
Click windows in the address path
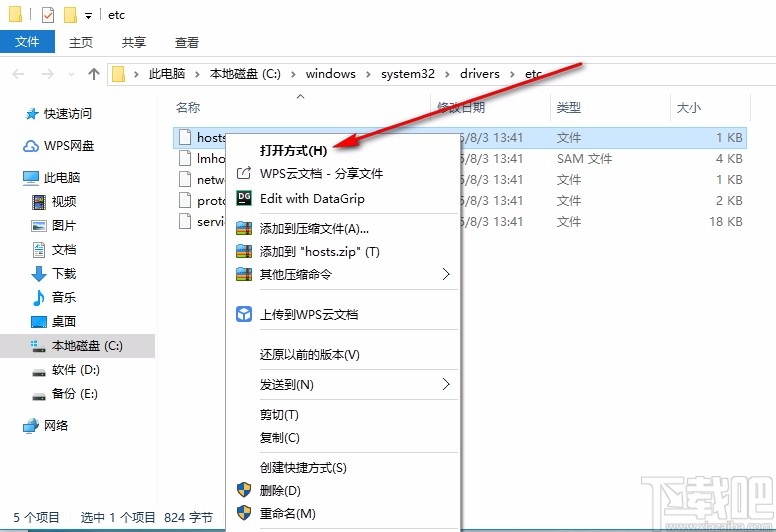[331, 74]
